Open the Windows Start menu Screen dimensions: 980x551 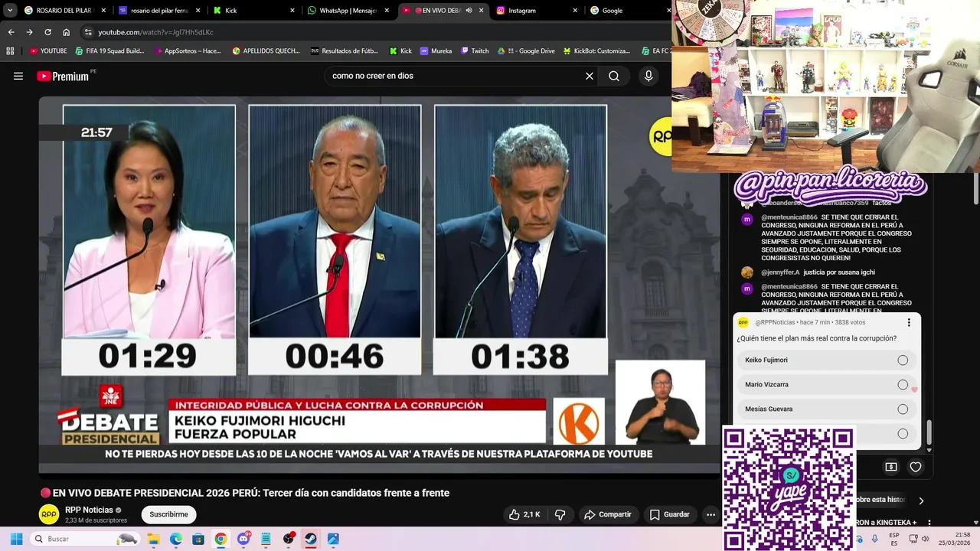pos(16,539)
